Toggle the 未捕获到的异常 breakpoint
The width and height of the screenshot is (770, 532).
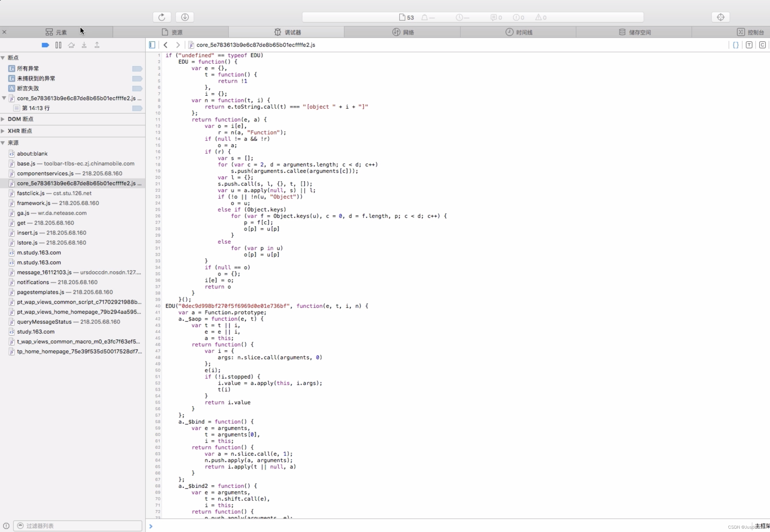click(137, 79)
